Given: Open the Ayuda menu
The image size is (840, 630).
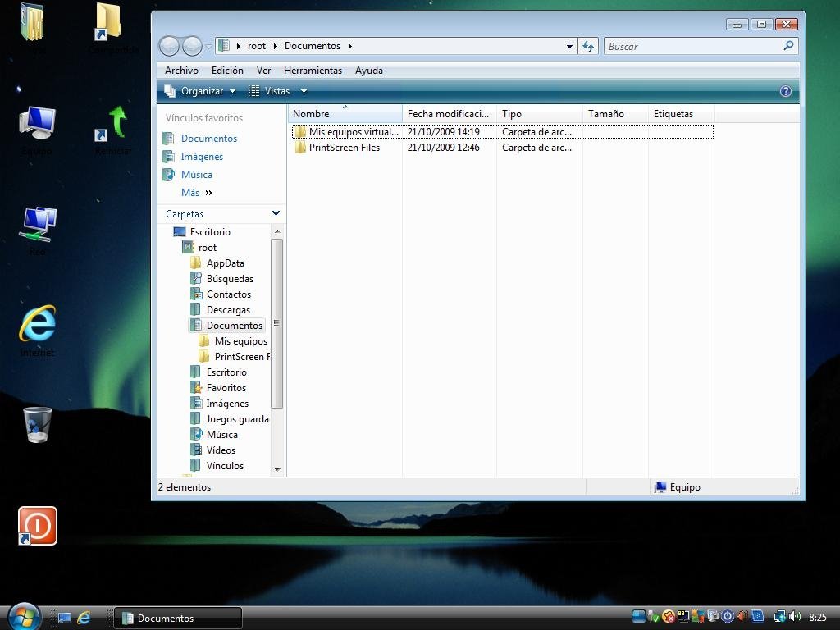Looking at the screenshot, I should (368, 71).
